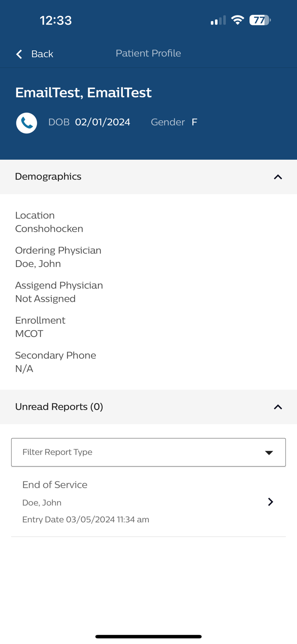
Task: Collapse the Demographics section chevron
Action: tap(278, 176)
